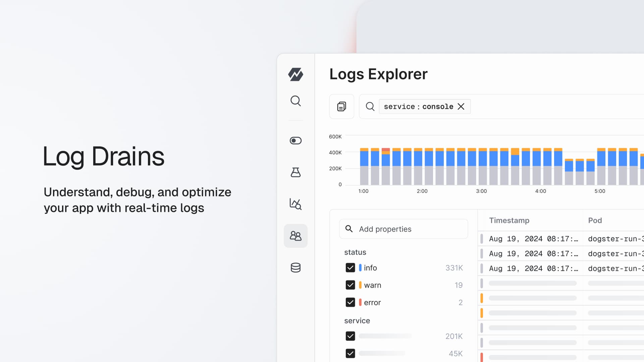The width and height of the screenshot is (644, 362).
Task: Open feature flags toggle icon in sidebar
Action: coord(296,140)
